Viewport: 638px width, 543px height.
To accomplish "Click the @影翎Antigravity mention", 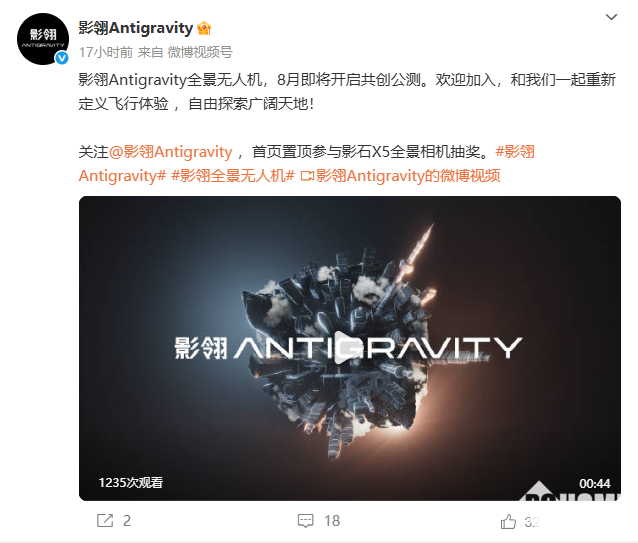I will point(170,152).
